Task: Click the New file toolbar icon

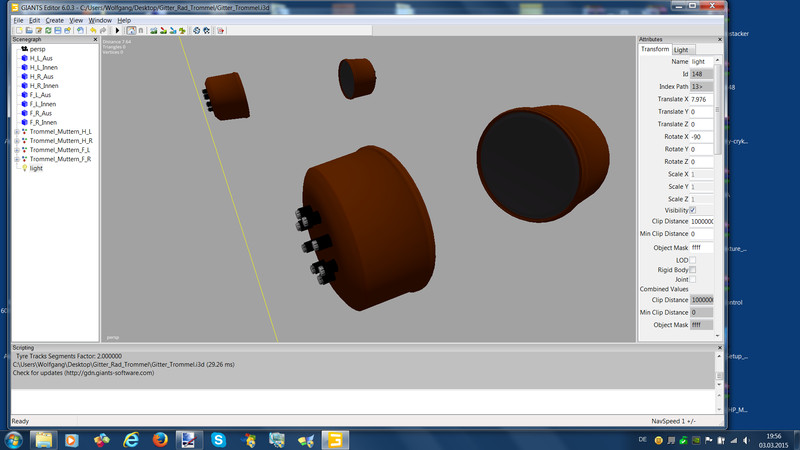Action: [x=18, y=30]
